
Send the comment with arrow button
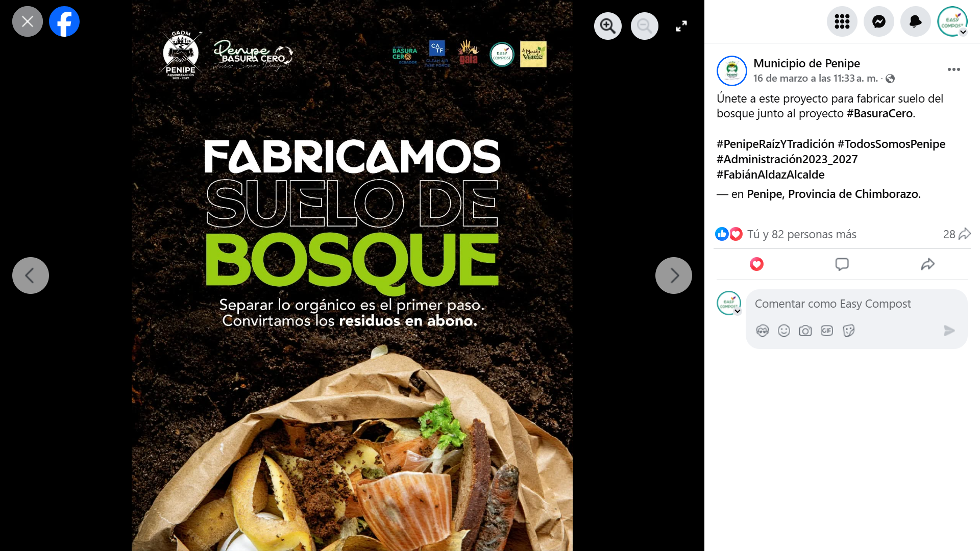tap(949, 331)
